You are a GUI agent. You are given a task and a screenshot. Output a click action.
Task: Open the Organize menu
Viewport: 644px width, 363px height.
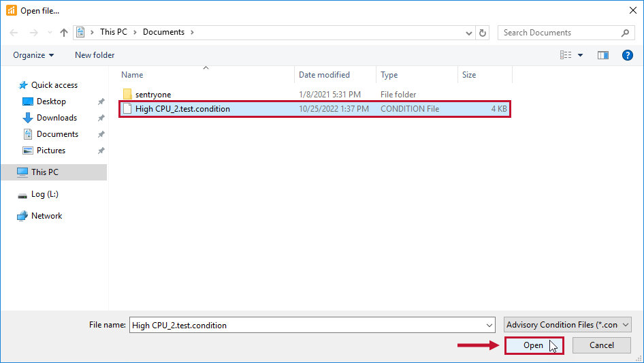coord(33,55)
